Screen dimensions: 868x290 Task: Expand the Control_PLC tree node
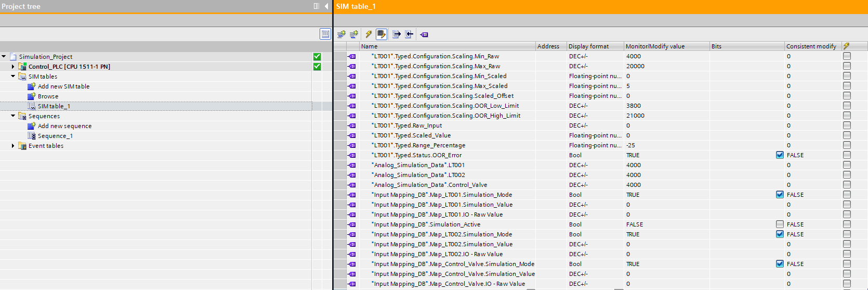(13, 67)
